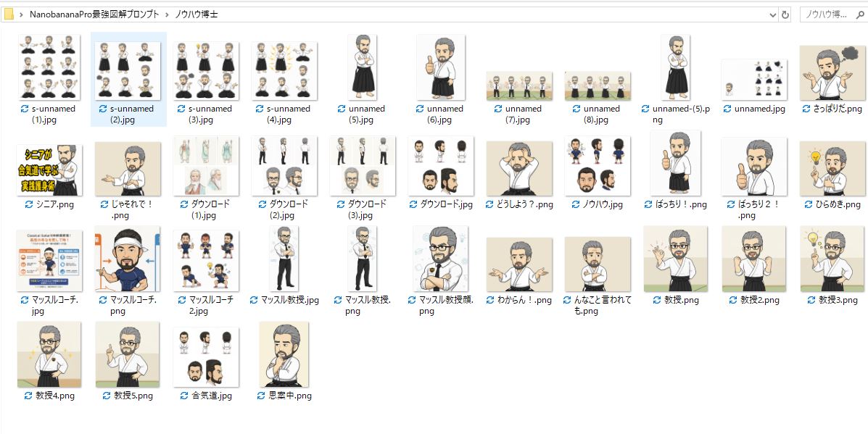
Task: Select the シニア.png thumbnail with yellow text
Action: tap(49, 170)
